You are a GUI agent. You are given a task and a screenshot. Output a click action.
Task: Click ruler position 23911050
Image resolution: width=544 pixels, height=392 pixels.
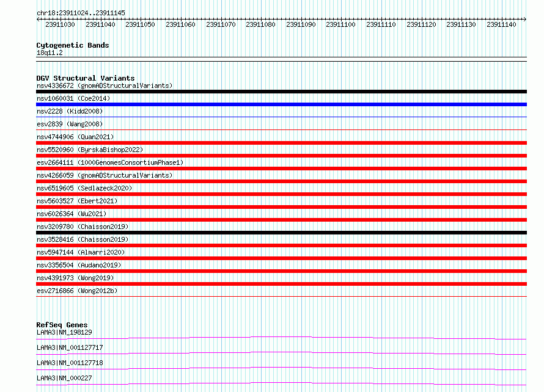[x=140, y=24]
